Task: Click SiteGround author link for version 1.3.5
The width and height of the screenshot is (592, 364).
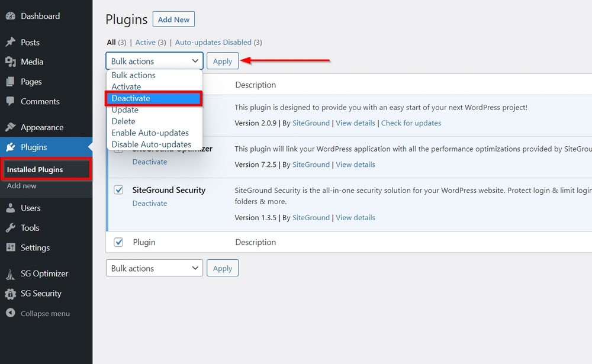Action: [311, 217]
